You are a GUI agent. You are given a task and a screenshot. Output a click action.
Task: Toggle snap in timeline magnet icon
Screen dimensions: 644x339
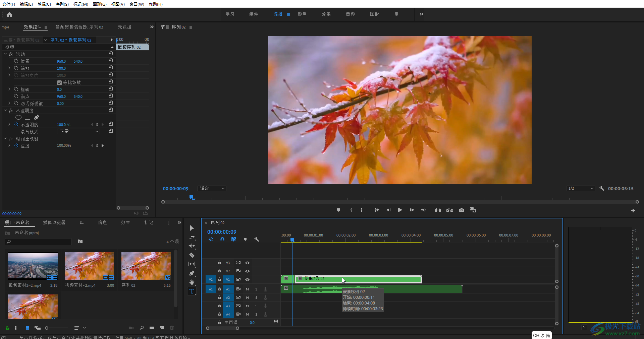[x=222, y=239]
